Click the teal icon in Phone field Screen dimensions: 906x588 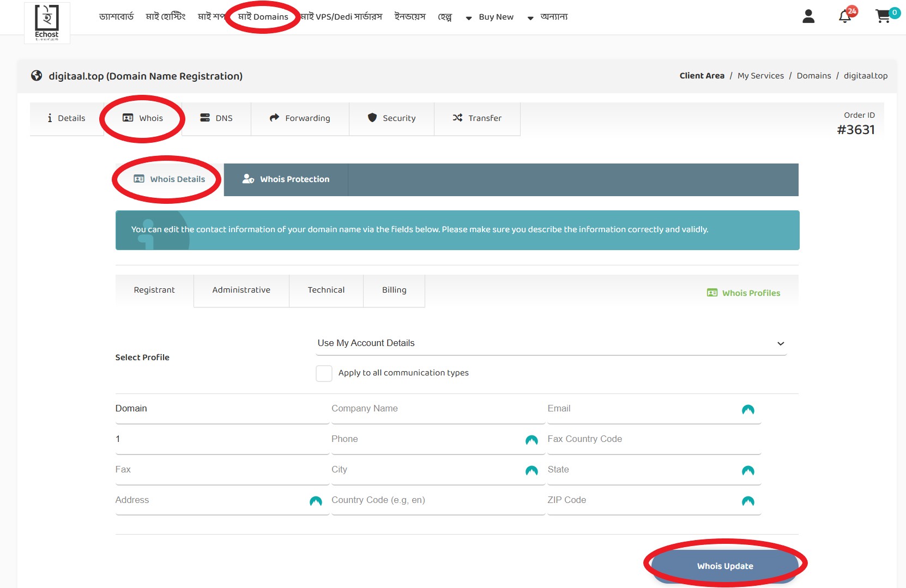tap(531, 440)
